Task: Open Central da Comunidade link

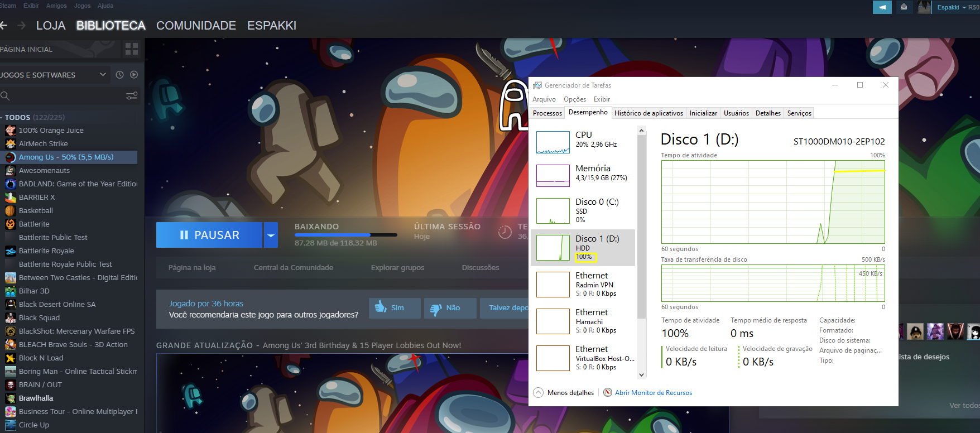Action: click(x=294, y=268)
